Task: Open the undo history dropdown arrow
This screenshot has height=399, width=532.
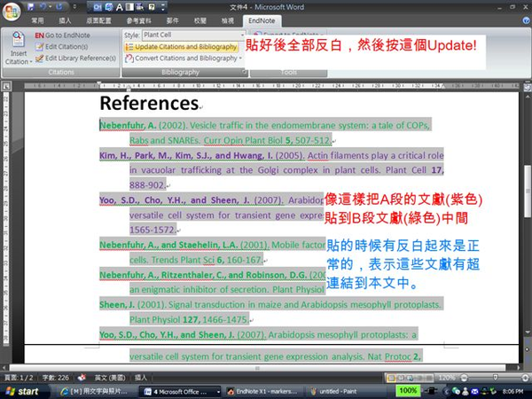Action: click(x=50, y=6)
